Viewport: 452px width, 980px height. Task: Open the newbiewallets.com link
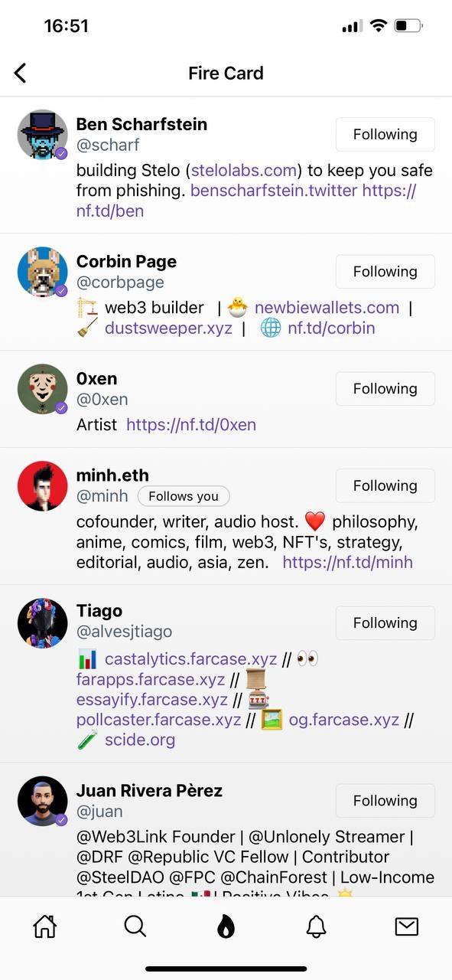(x=327, y=308)
